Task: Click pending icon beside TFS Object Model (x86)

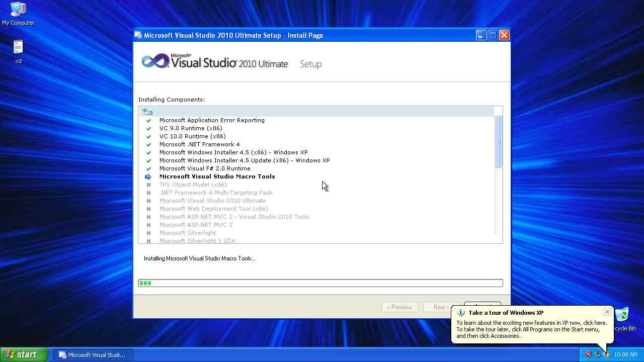Action: point(148,185)
